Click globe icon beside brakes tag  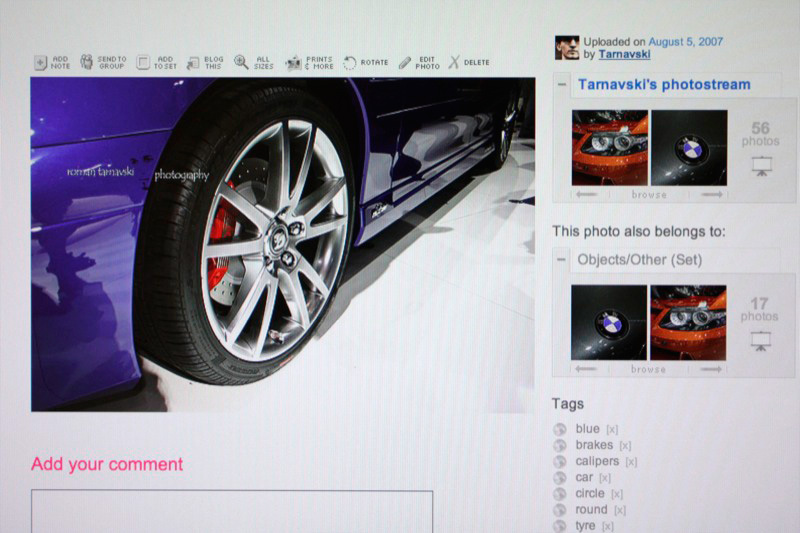coord(560,446)
